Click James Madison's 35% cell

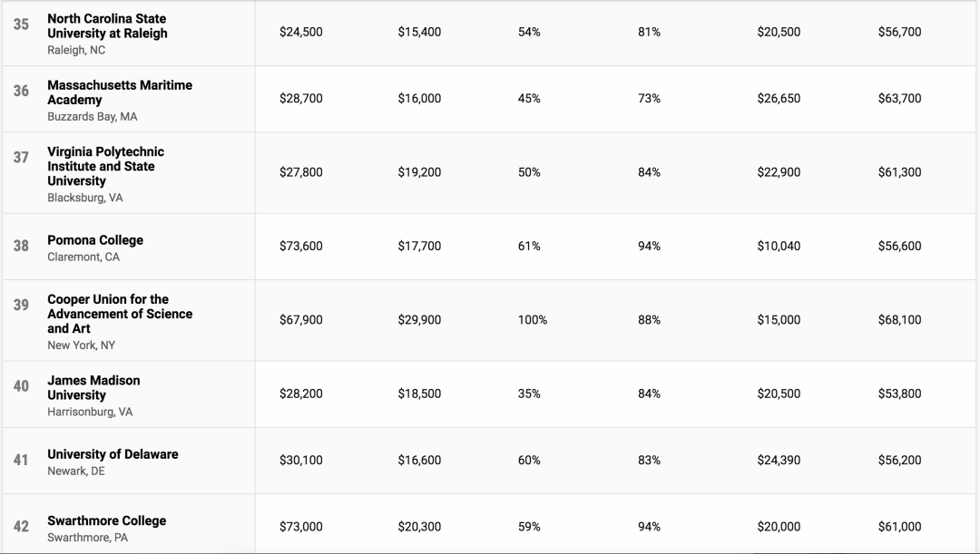tap(528, 394)
